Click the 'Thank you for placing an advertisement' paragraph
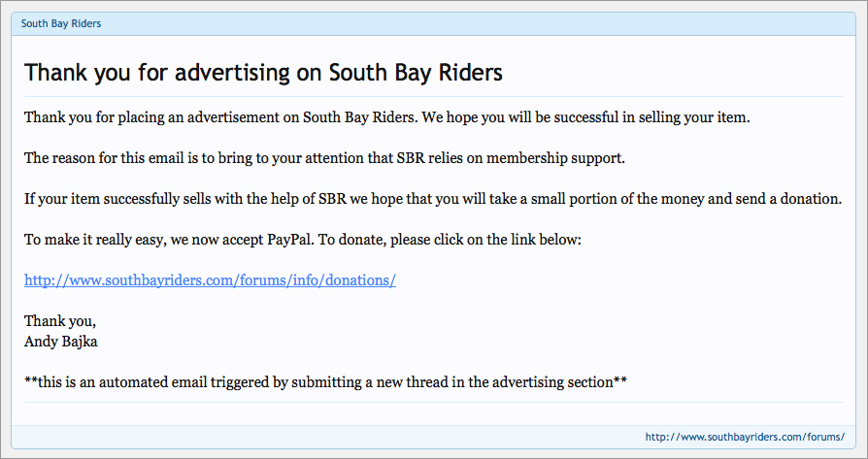This screenshot has width=868, height=459. pos(387,117)
